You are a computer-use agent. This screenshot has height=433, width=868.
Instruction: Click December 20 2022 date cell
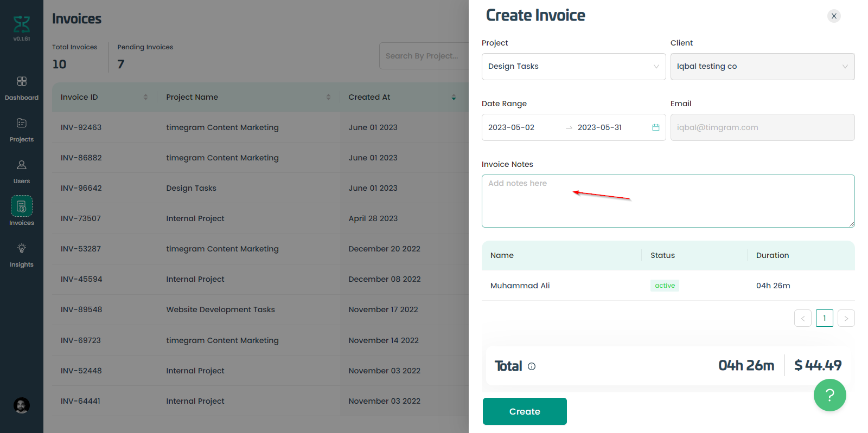tap(384, 249)
